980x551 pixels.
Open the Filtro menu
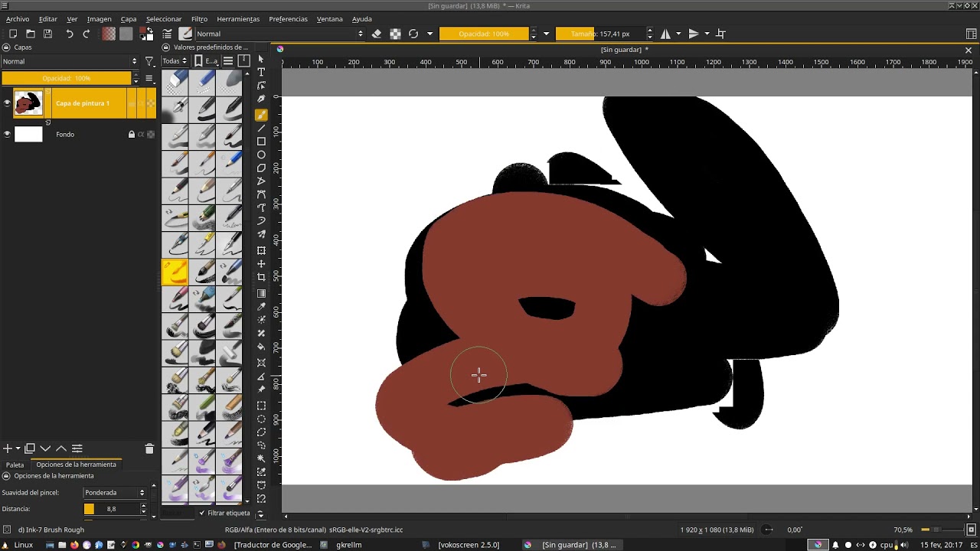click(x=199, y=19)
